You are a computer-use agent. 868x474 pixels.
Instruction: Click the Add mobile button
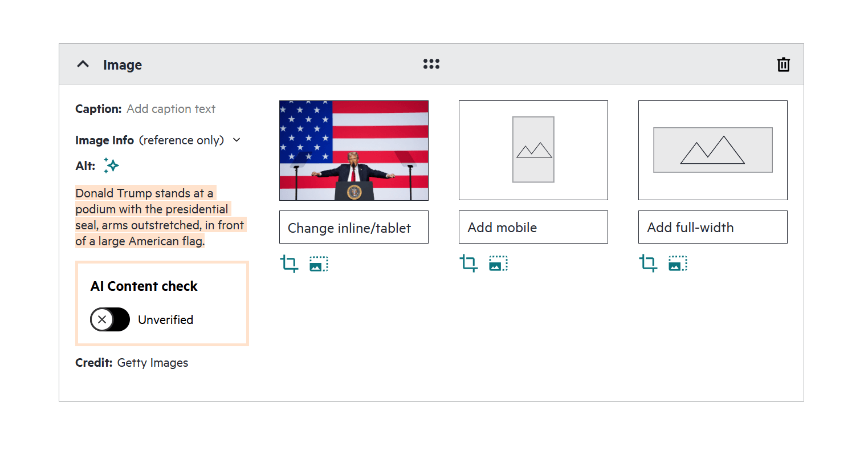[x=533, y=227]
